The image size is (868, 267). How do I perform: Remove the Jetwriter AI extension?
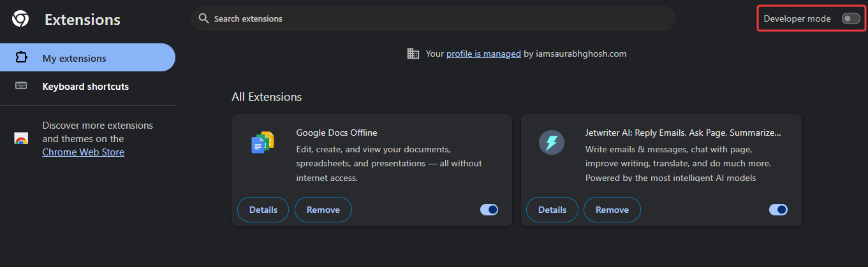[x=612, y=210]
